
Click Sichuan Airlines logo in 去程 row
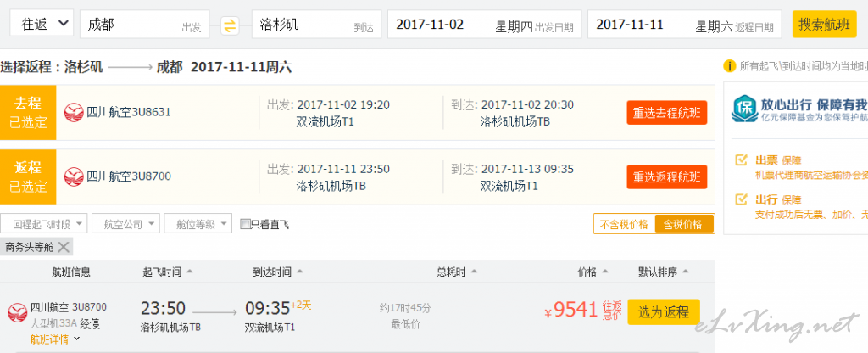(74, 113)
